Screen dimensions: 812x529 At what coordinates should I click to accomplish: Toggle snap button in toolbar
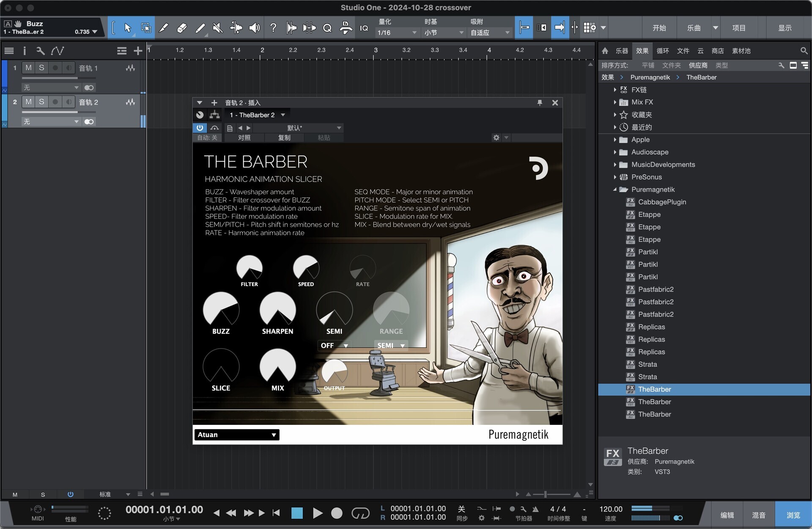click(x=524, y=28)
